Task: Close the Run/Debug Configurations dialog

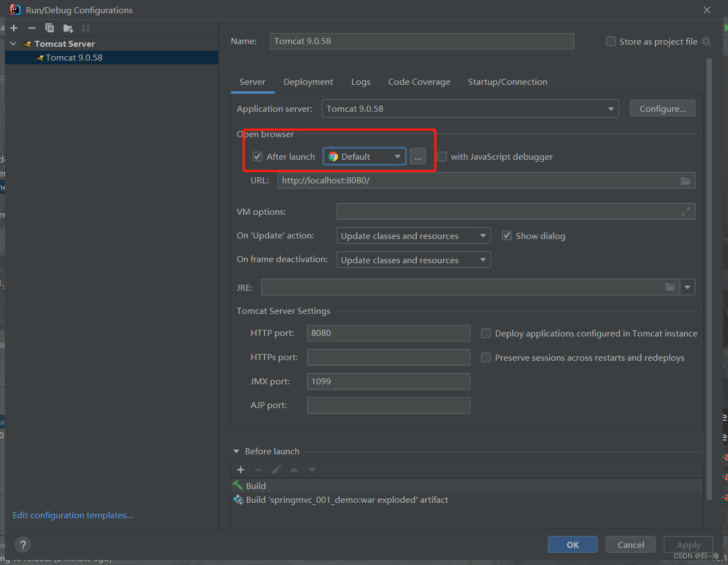Action: point(707,10)
